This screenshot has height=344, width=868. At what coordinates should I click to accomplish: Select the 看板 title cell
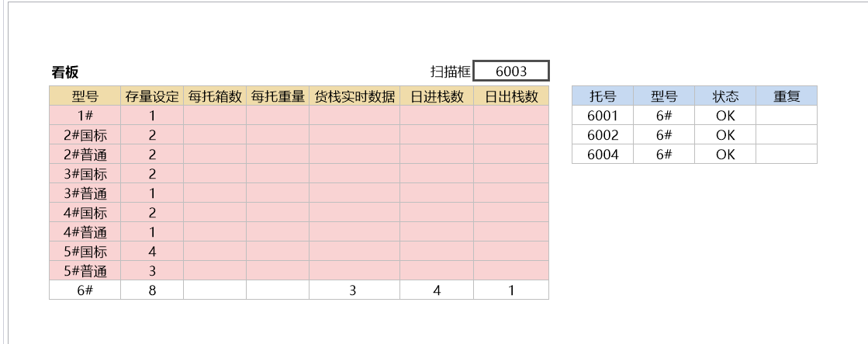[65, 72]
